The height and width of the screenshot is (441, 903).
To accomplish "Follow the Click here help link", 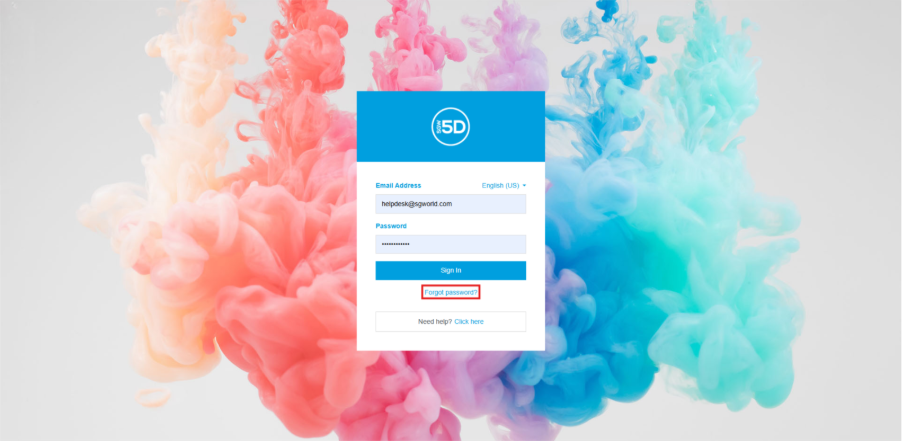I will (x=469, y=322).
